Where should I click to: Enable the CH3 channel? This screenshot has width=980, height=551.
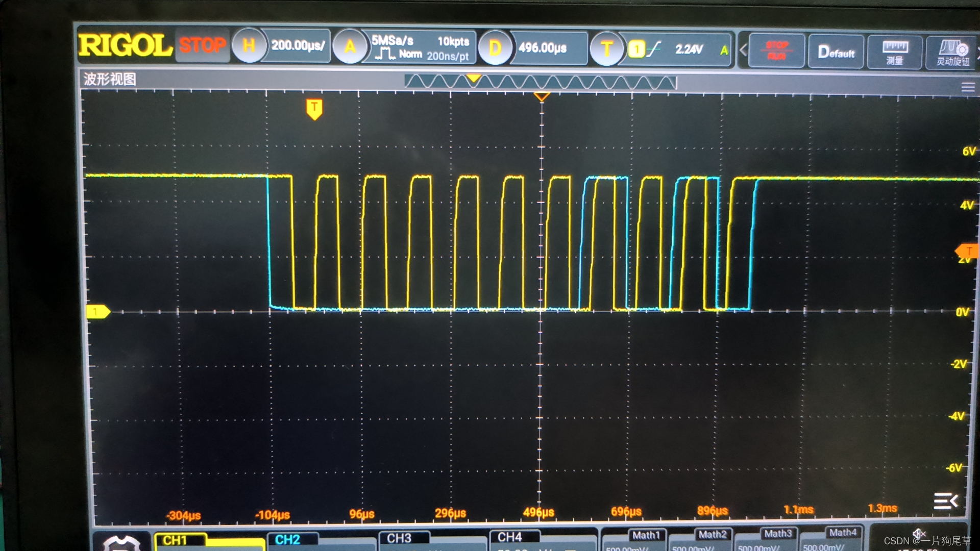(x=399, y=538)
